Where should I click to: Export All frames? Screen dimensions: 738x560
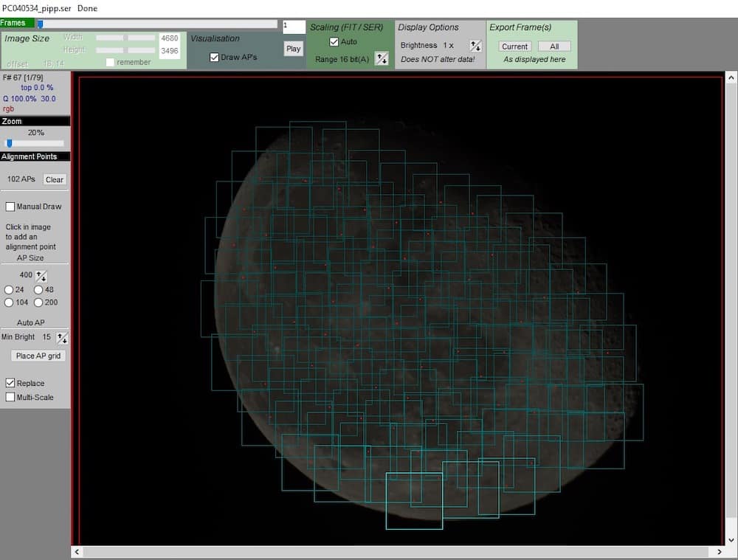pos(554,46)
